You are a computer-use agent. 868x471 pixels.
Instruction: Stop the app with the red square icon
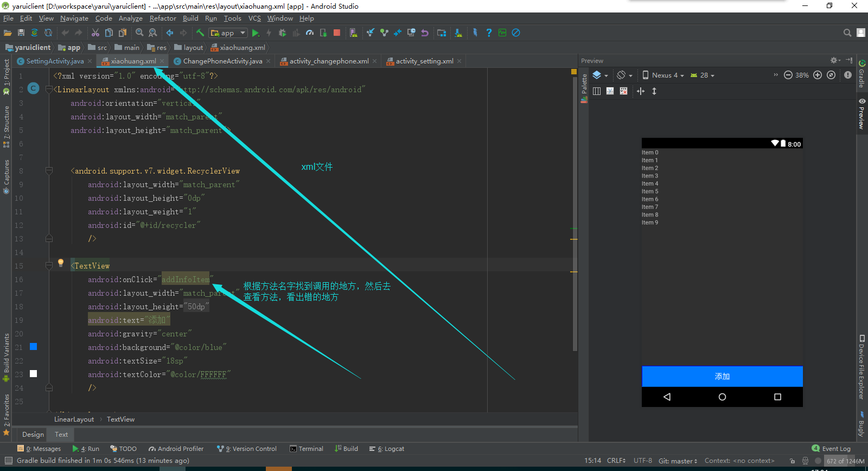tap(337, 33)
